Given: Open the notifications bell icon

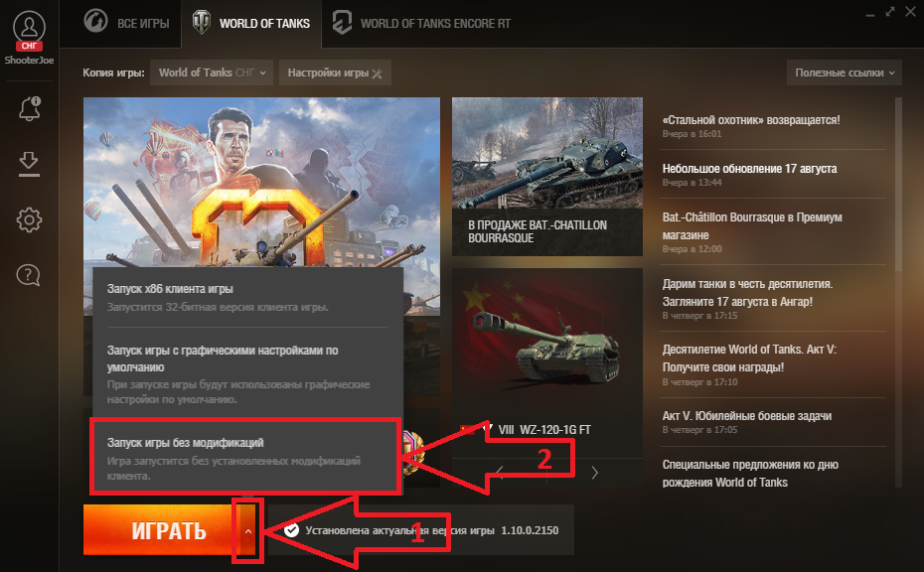Looking at the screenshot, I should [29, 108].
